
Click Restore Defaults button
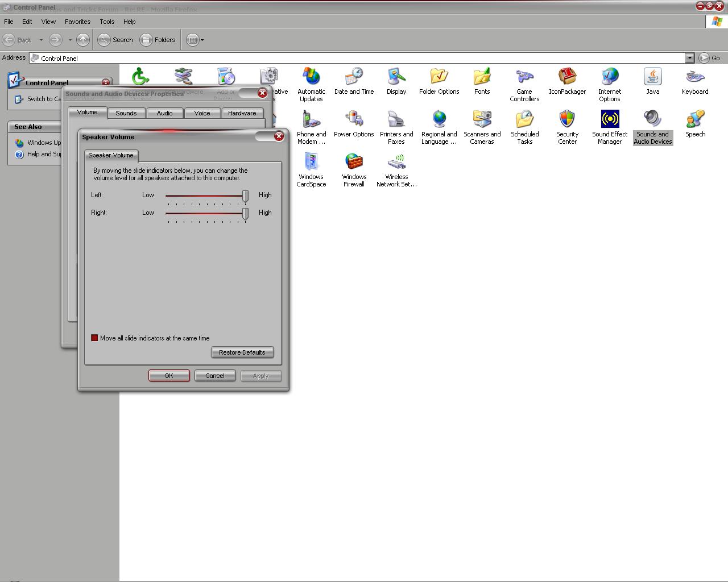[x=242, y=352]
